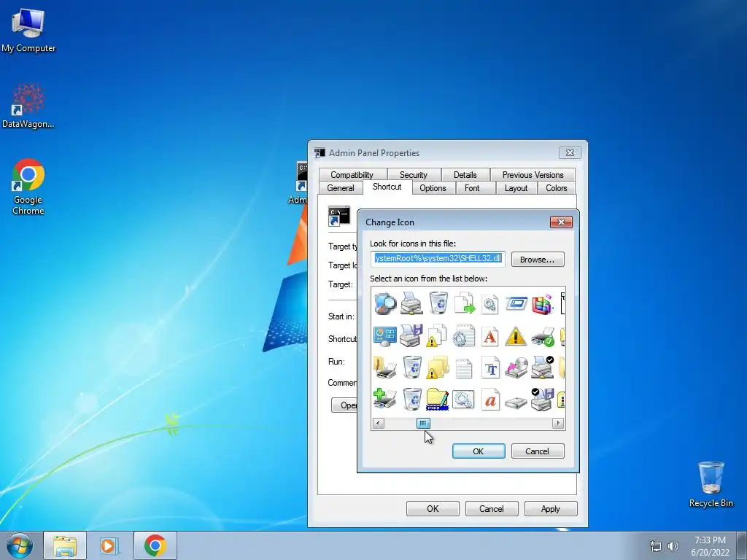
Task: Select the DataWagon desktop shortcut
Action: [28, 106]
